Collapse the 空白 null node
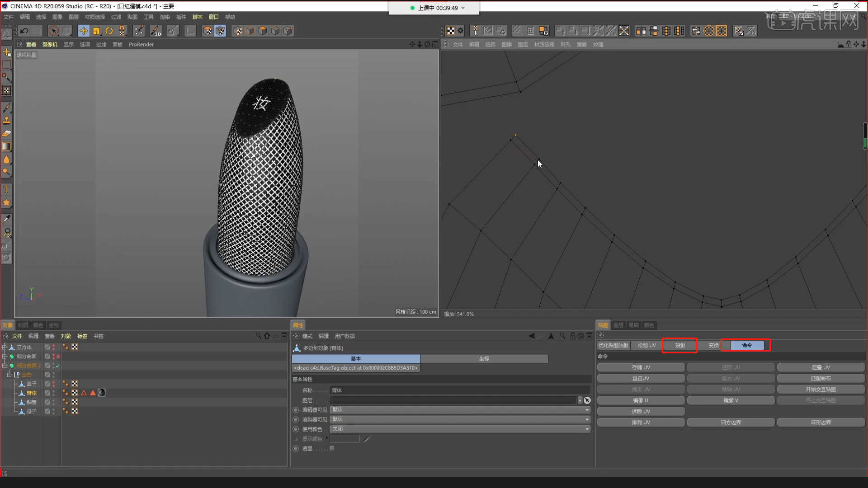Image resolution: width=868 pixels, height=488 pixels. [9, 375]
